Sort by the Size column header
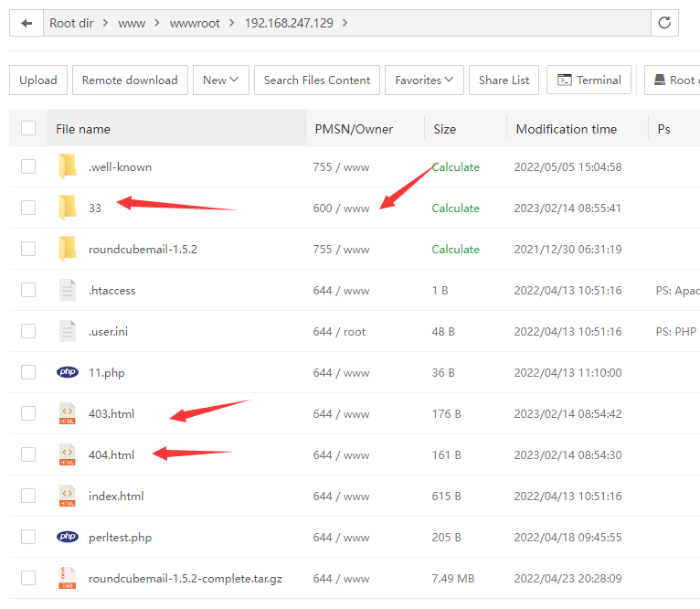Screen dimensions: 700x609 [445, 129]
